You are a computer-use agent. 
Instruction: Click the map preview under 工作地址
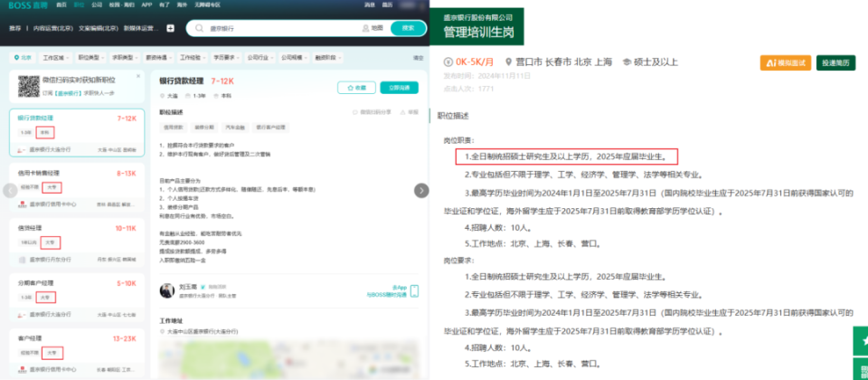(288, 360)
